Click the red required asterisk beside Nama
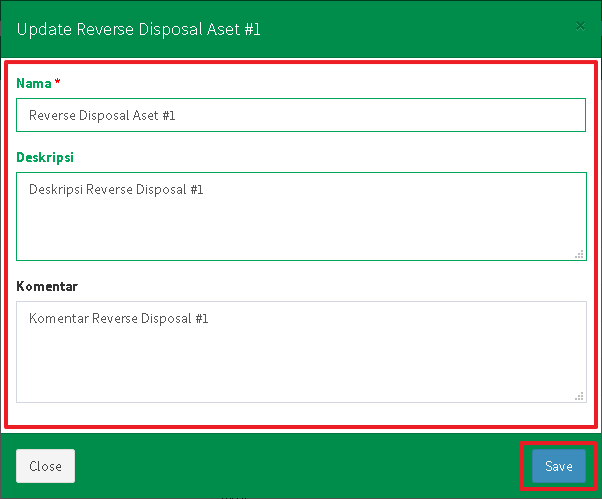 (58, 83)
